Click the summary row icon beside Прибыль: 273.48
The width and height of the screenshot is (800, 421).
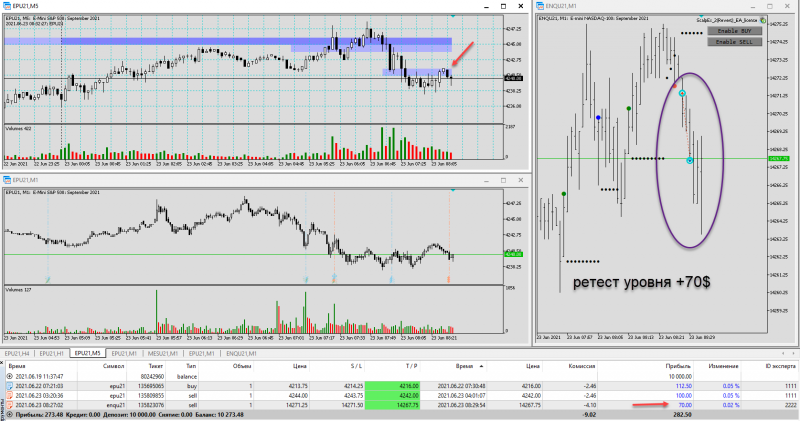tap(10, 415)
